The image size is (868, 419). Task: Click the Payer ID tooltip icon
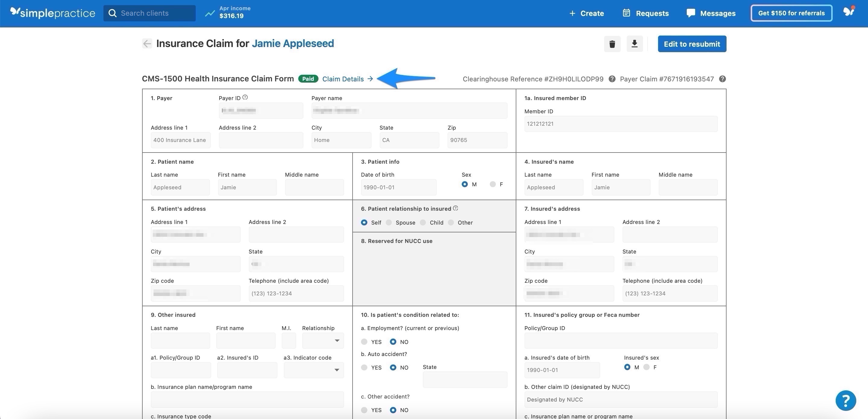click(x=245, y=97)
